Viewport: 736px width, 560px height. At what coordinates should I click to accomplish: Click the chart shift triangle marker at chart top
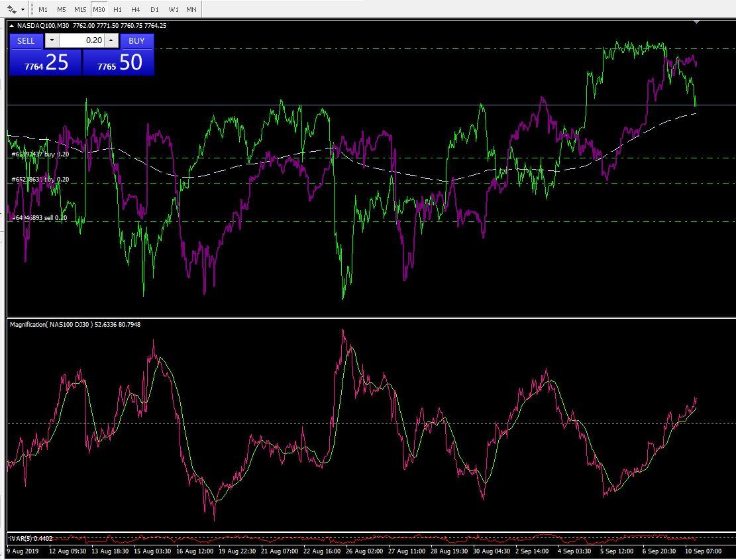pos(696,22)
